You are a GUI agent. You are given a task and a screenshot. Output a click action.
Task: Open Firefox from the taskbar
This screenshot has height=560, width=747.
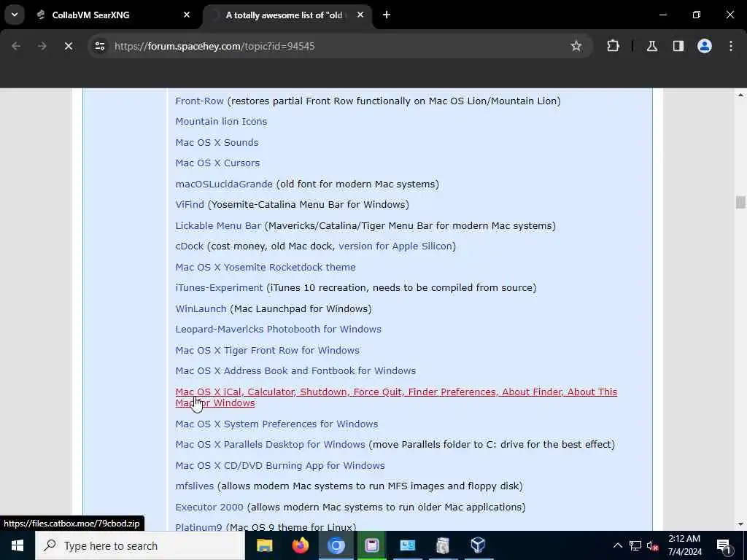pyautogui.click(x=300, y=545)
